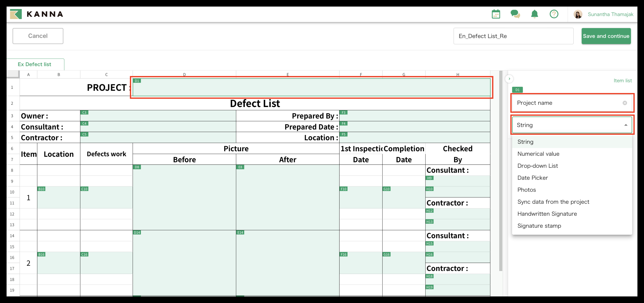Edit the En_Defect List_Re name field

point(513,36)
